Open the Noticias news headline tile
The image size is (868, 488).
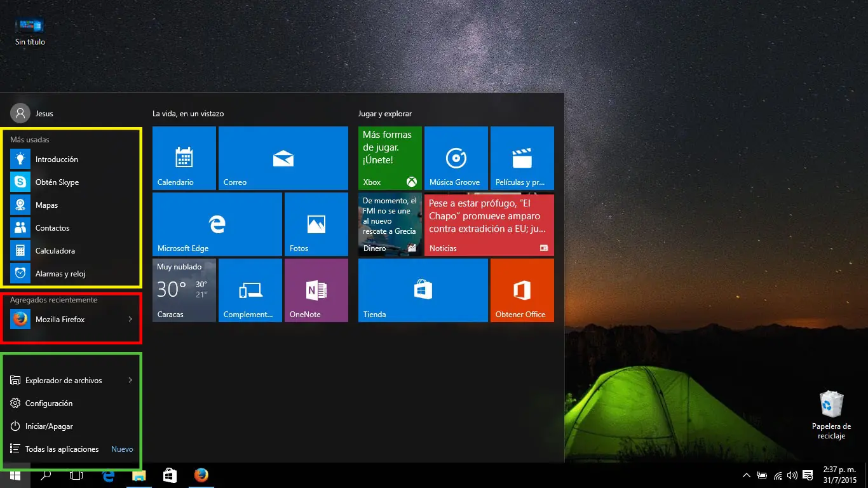coord(489,224)
